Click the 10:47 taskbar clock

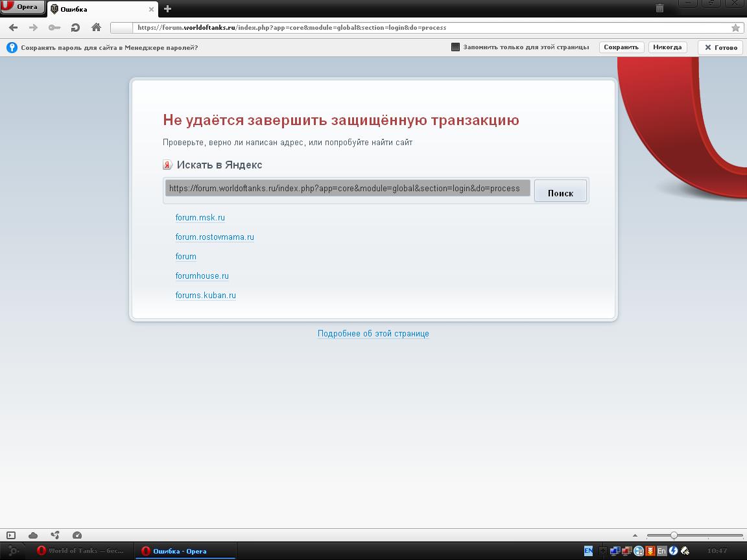click(x=717, y=551)
